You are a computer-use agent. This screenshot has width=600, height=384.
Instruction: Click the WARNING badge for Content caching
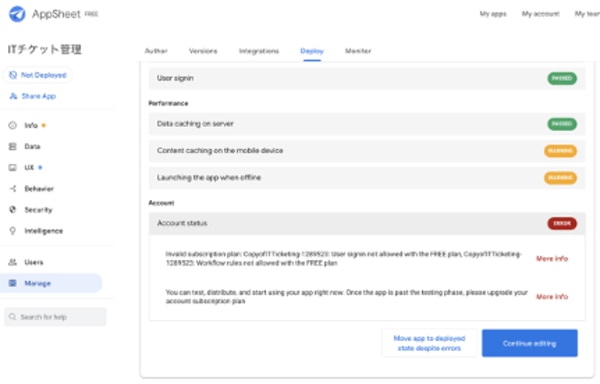(560, 151)
